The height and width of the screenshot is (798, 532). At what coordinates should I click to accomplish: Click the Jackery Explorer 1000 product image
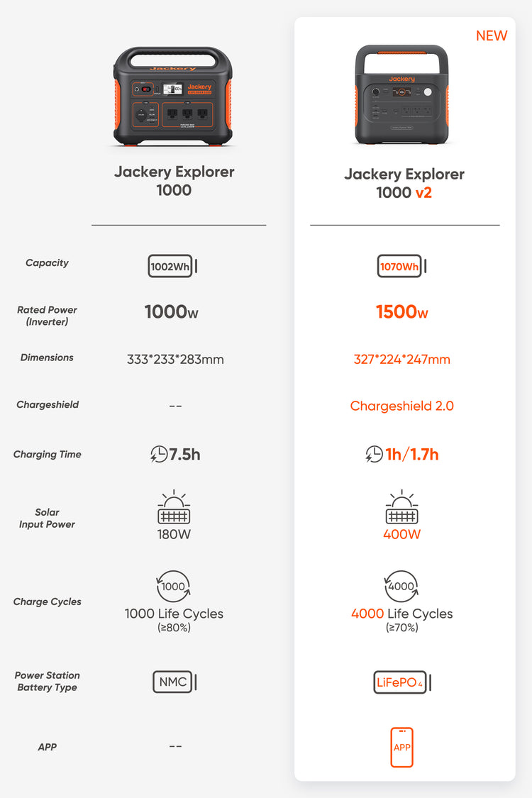pos(173,96)
